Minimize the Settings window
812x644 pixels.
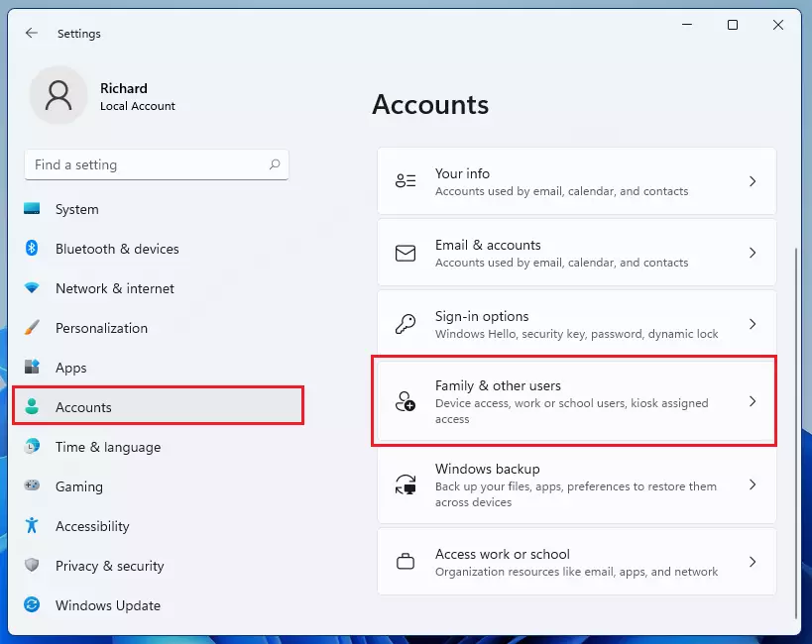coord(687,25)
